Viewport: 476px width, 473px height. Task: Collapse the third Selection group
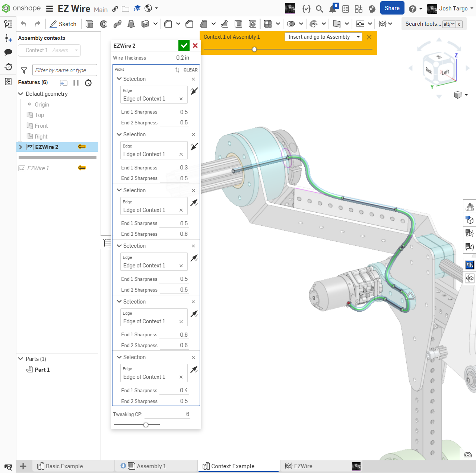tap(119, 190)
